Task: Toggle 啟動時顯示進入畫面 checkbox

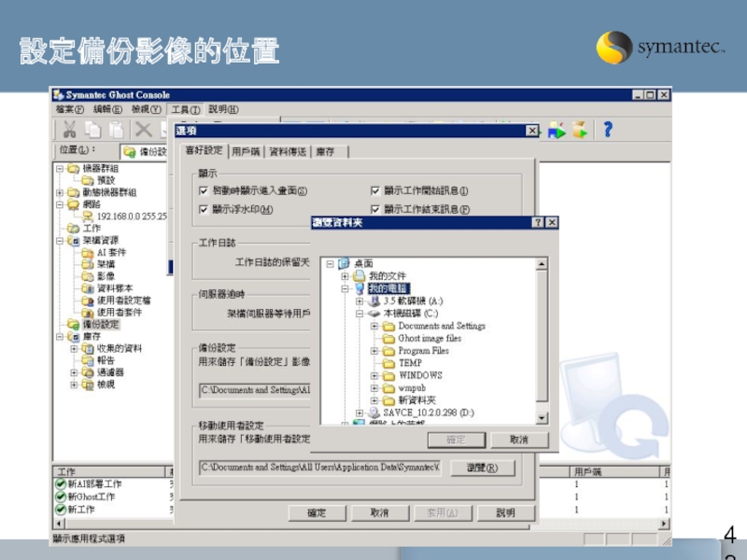Action: coord(204,191)
